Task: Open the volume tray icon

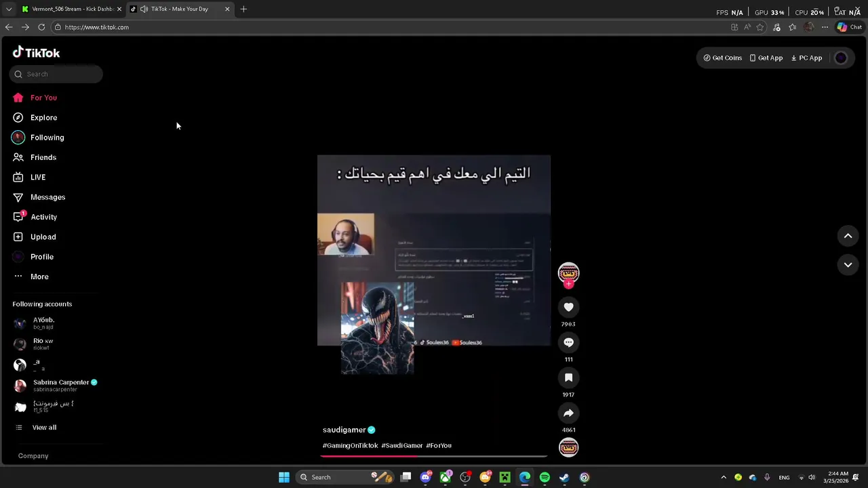Action: pos(812,477)
